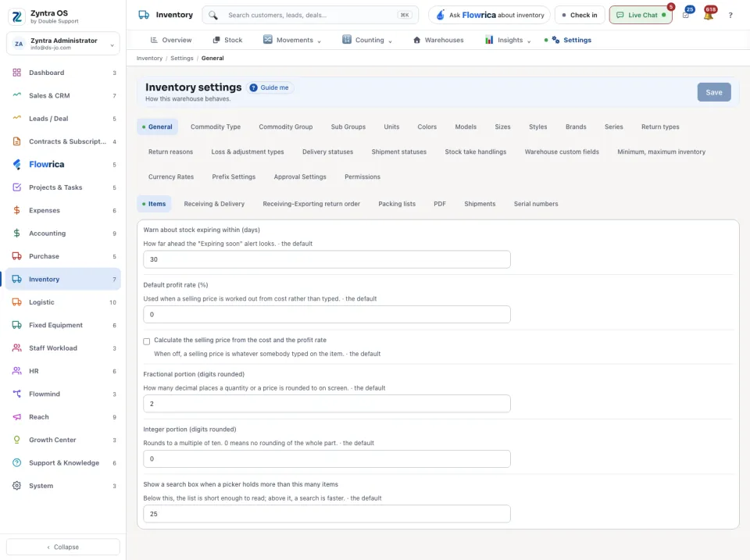
Task: Open the Receiving & Delivery sub-tab
Action: (214, 204)
